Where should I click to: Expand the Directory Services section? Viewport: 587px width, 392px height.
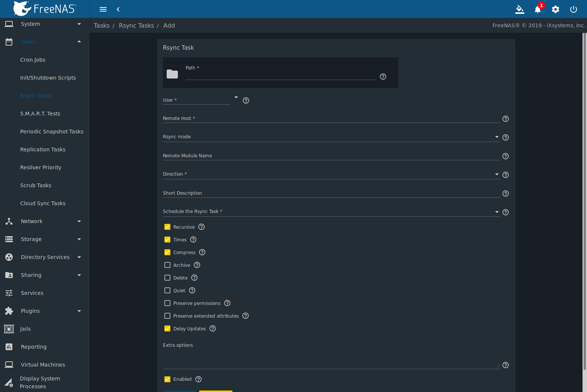[x=45, y=257]
